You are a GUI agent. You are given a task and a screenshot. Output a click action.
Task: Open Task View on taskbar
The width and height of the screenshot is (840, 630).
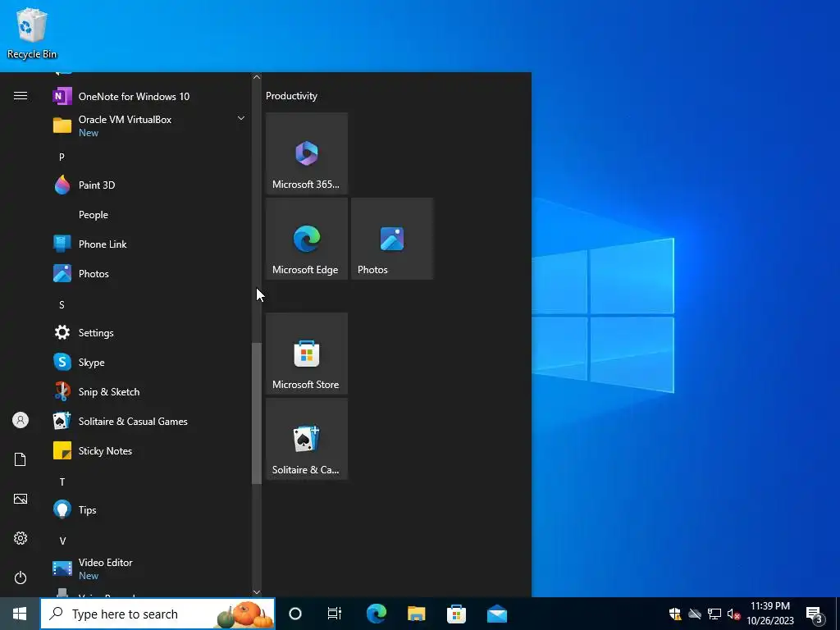(x=335, y=614)
